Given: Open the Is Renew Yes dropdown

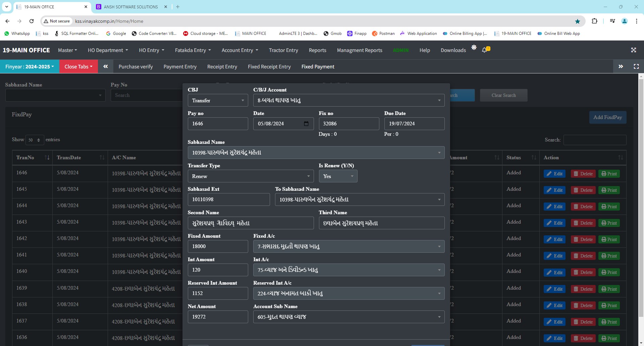Looking at the screenshot, I should 338,176.
